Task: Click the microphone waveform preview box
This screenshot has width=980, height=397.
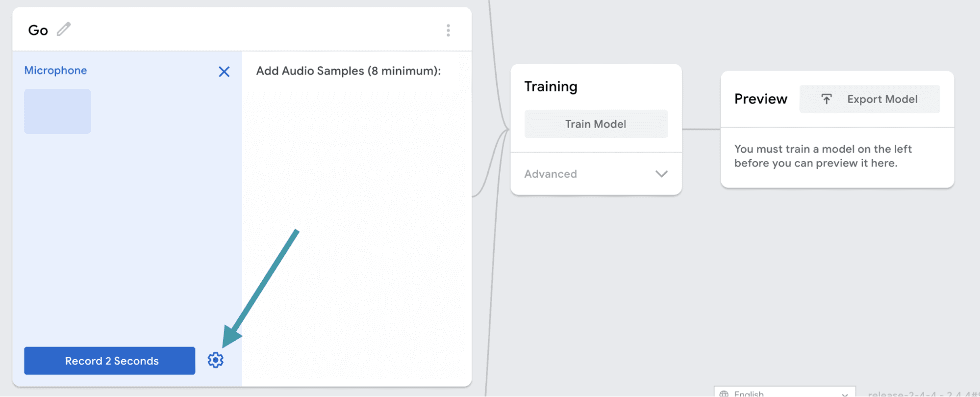Action: [57, 111]
